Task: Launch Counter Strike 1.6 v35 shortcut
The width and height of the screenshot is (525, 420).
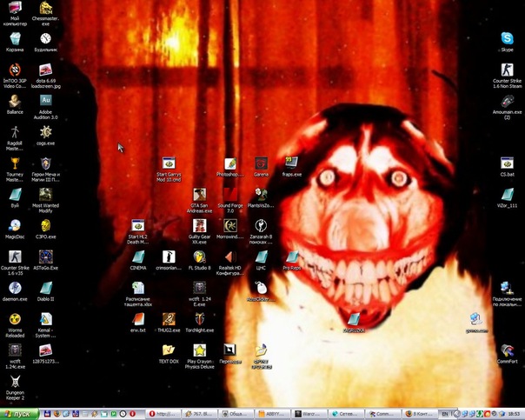Action: click(15, 263)
